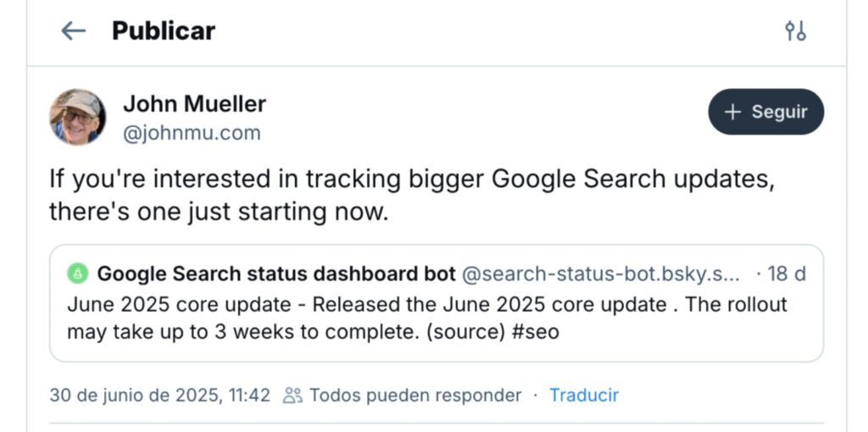Click the post text about Google Search updates

click(x=411, y=196)
